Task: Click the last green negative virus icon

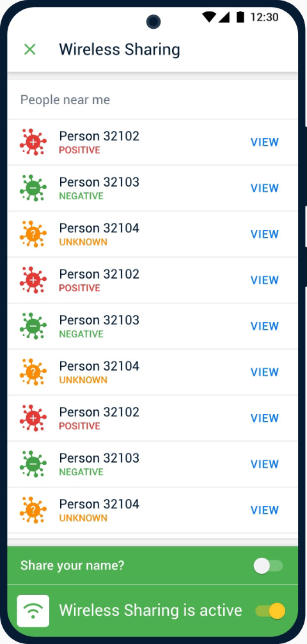Action: pos(33,464)
